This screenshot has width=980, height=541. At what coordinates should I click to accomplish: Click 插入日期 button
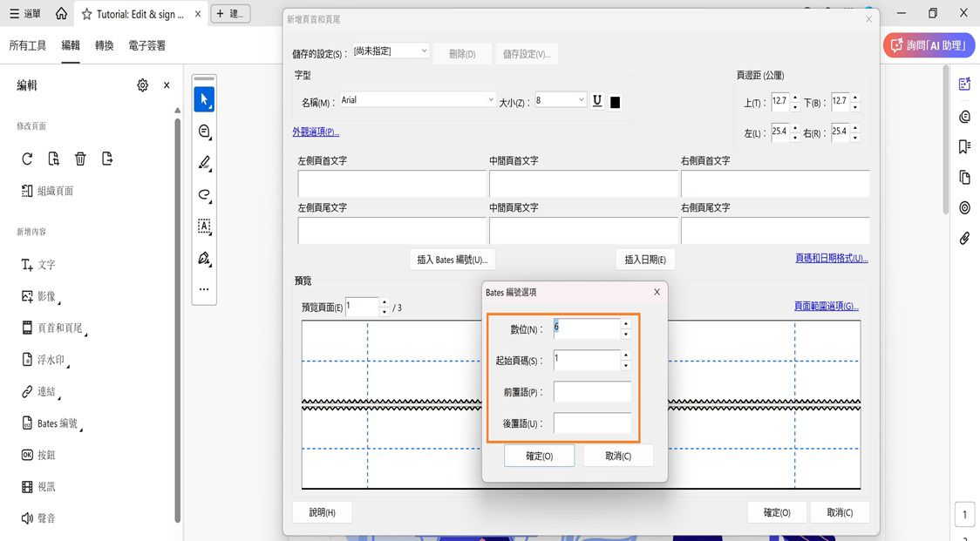click(645, 260)
